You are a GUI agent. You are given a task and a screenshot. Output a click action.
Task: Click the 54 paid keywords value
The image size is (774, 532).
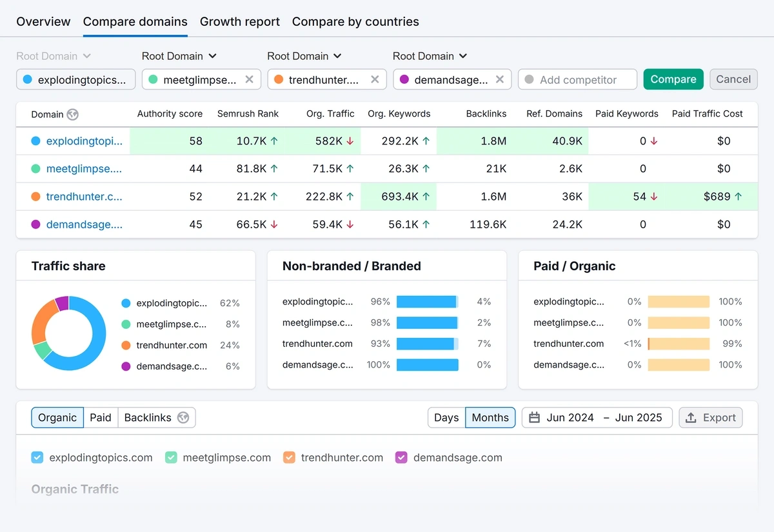point(639,197)
